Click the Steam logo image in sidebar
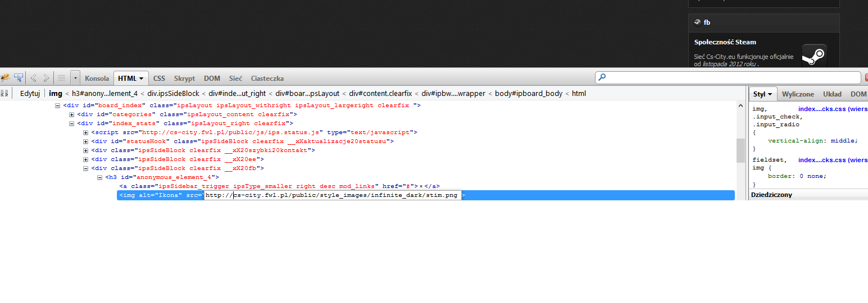Screen dimensions: 868x303 [814, 57]
